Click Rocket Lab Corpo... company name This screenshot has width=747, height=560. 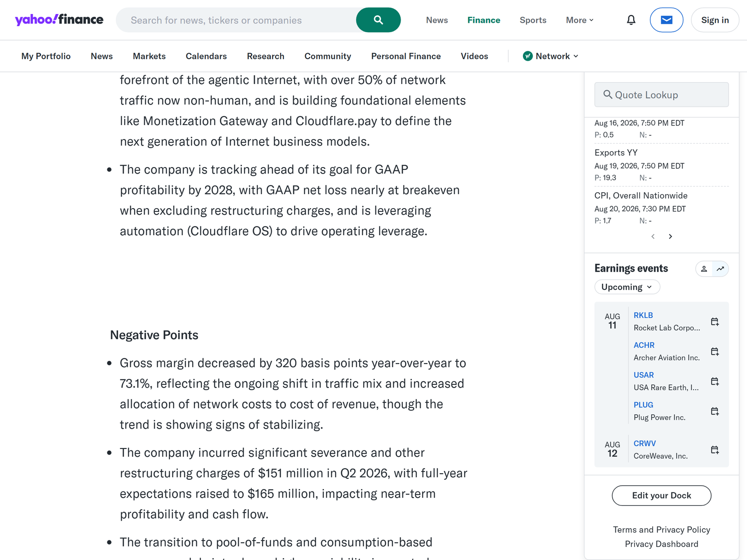pyautogui.click(x=667, y=328)
